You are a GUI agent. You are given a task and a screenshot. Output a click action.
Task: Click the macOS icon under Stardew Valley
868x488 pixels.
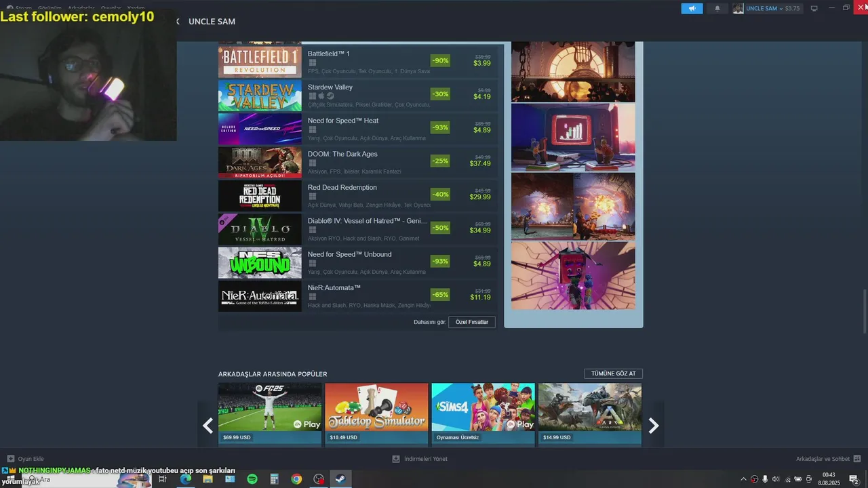[x=321, y=96]
